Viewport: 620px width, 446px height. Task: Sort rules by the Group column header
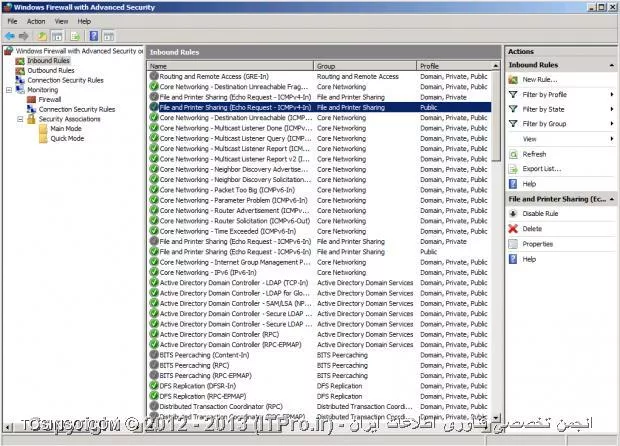pos(365,66)
